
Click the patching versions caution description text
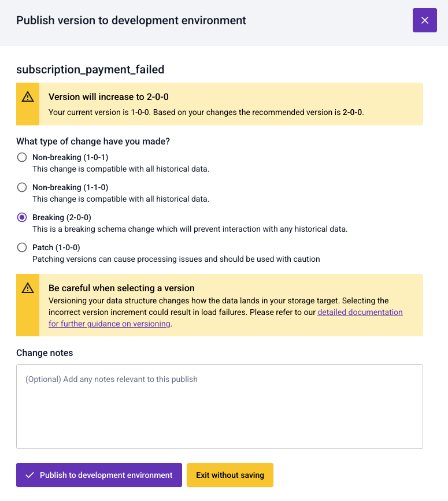pyautogui.click(x=176, y=259)
